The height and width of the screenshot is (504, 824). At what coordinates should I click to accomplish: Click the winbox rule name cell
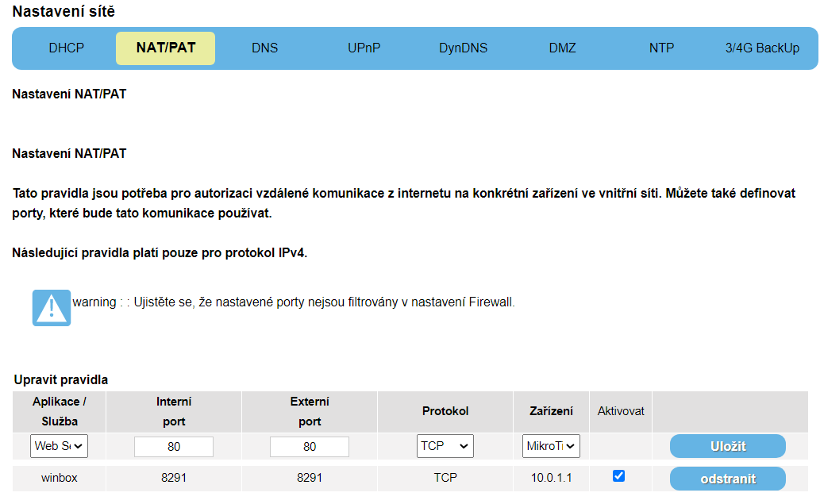coord(60,479)
